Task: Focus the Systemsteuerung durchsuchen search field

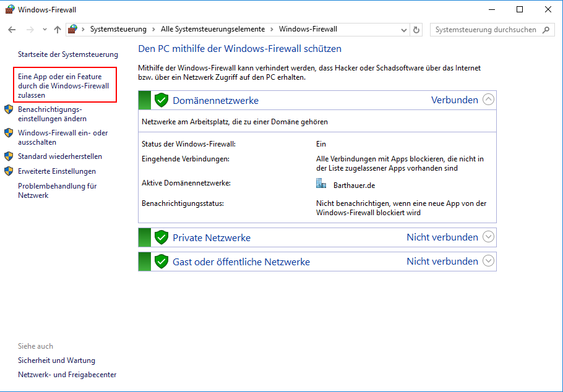Action: point(492,30)
